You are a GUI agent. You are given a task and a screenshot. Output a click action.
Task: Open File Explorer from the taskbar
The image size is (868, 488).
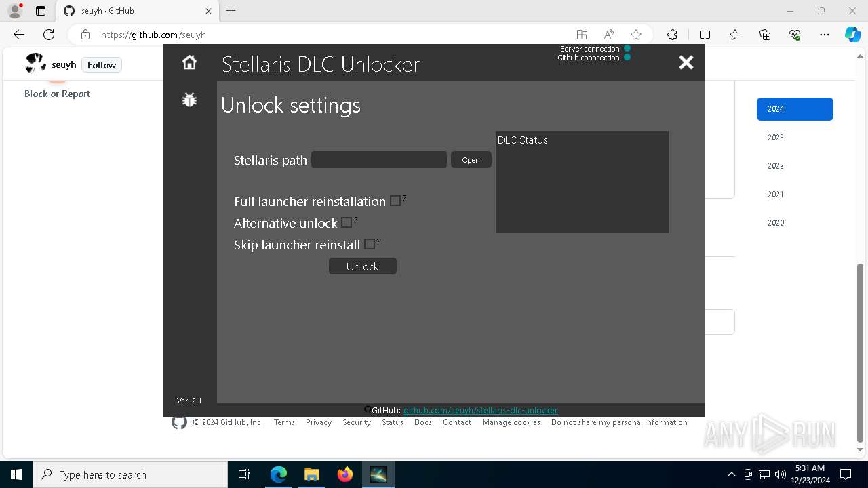pos(311,474)
